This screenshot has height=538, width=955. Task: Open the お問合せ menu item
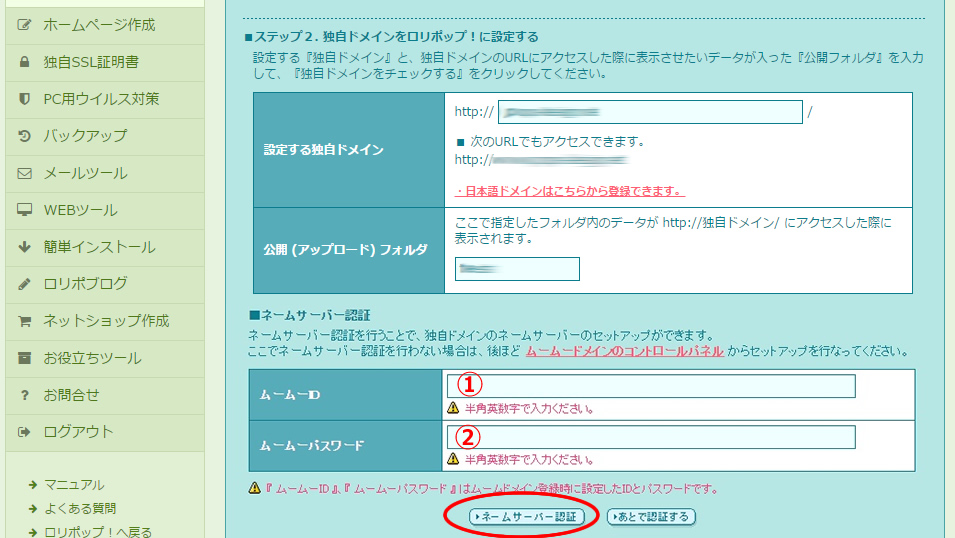tap(105, 395)
